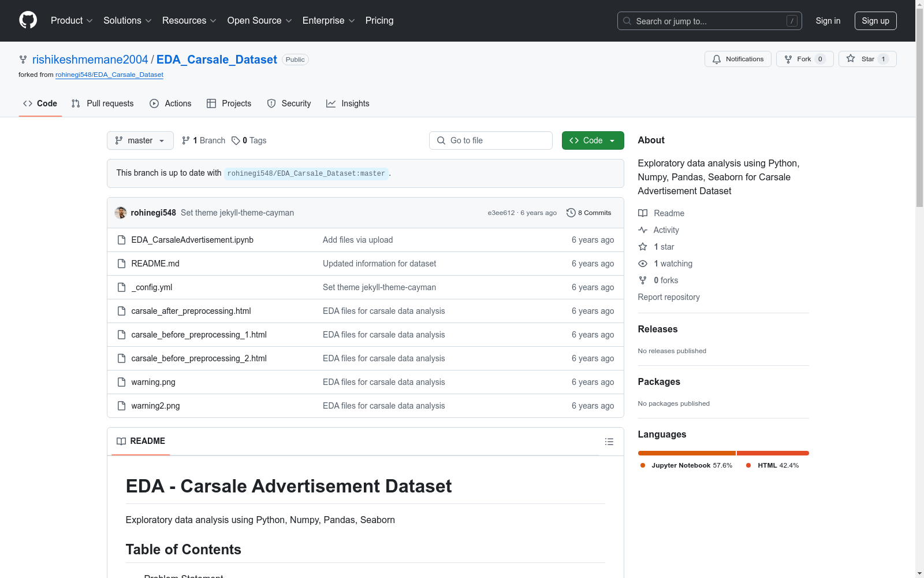Open commit hash e3ee612
The image size is (924, 578).
[501, 213]
